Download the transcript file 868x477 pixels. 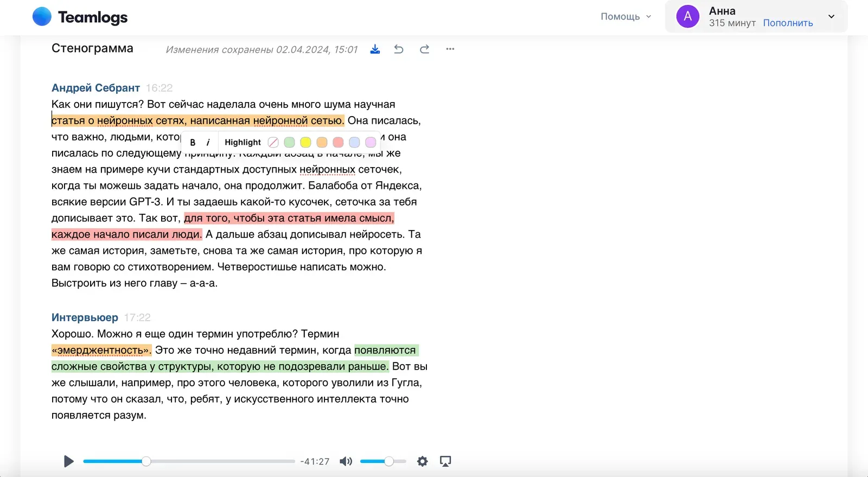pos(375,49)
